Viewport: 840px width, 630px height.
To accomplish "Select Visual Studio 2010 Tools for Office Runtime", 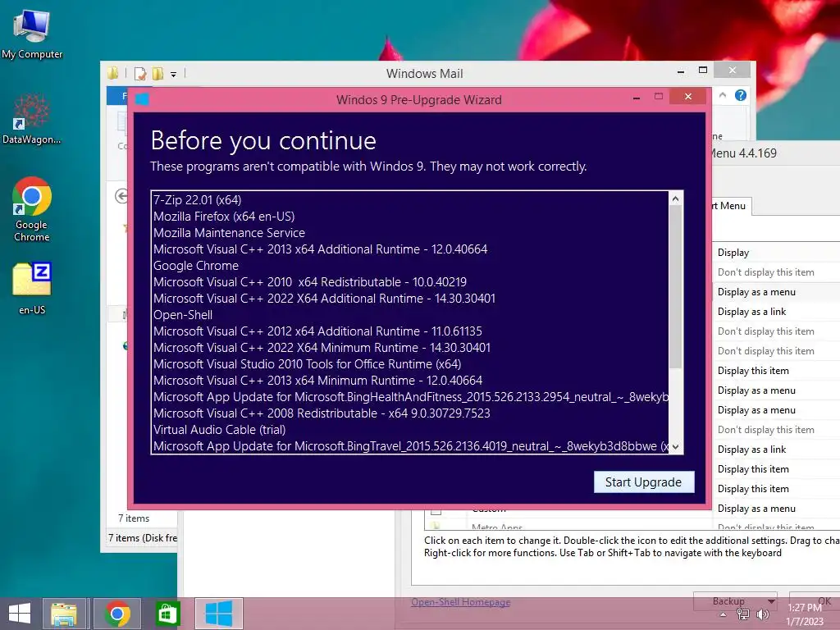I will [x=411, y=364].
